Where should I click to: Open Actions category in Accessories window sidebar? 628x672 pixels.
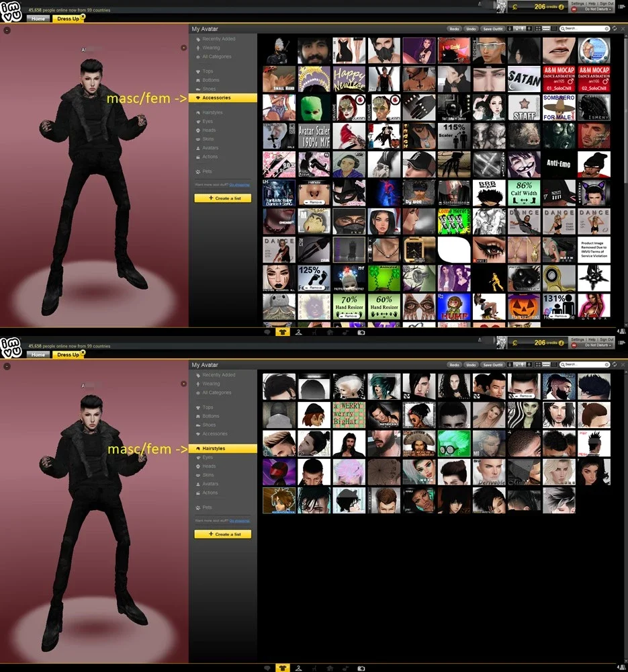(x=210, y=157)
